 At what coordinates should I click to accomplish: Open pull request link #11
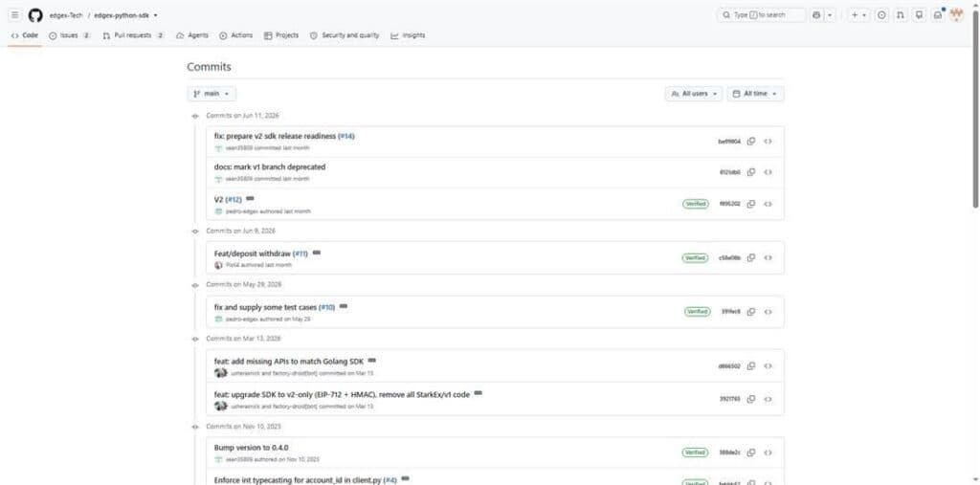click(x=301, y=254)
